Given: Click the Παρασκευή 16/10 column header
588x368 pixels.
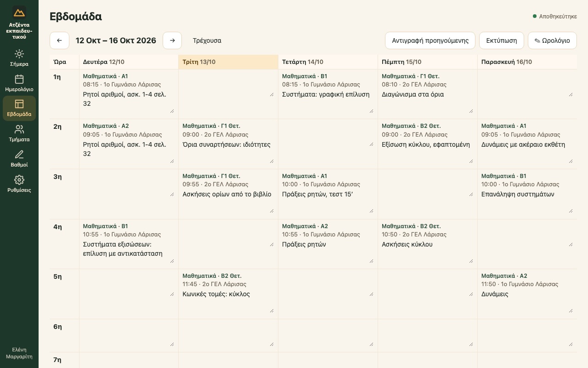Looking at the screenshot, I should pos(527,62).
